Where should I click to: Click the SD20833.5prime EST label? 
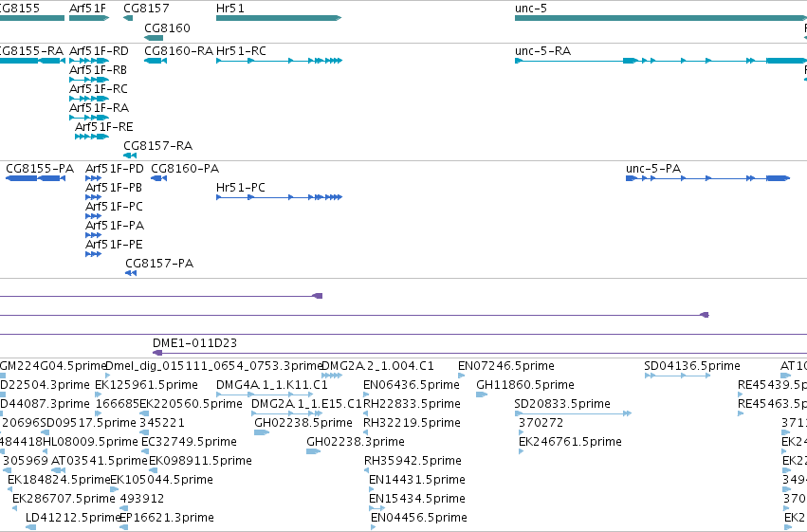coord(562,404)
